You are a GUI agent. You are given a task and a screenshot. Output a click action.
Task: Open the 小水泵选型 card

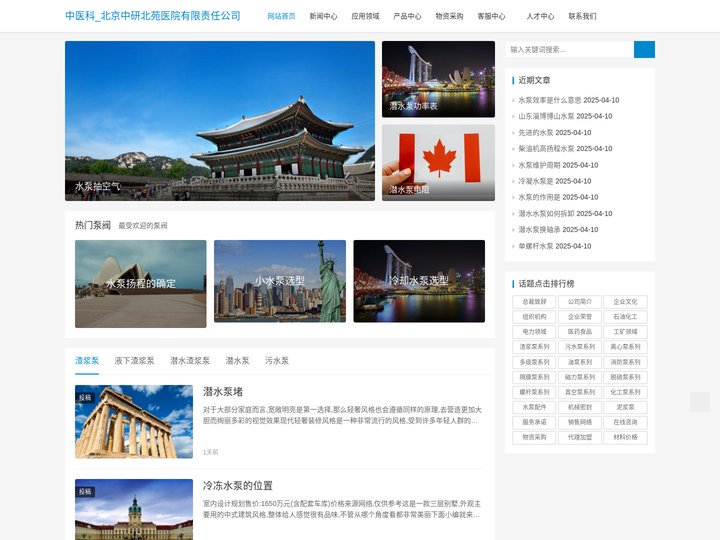280,281
